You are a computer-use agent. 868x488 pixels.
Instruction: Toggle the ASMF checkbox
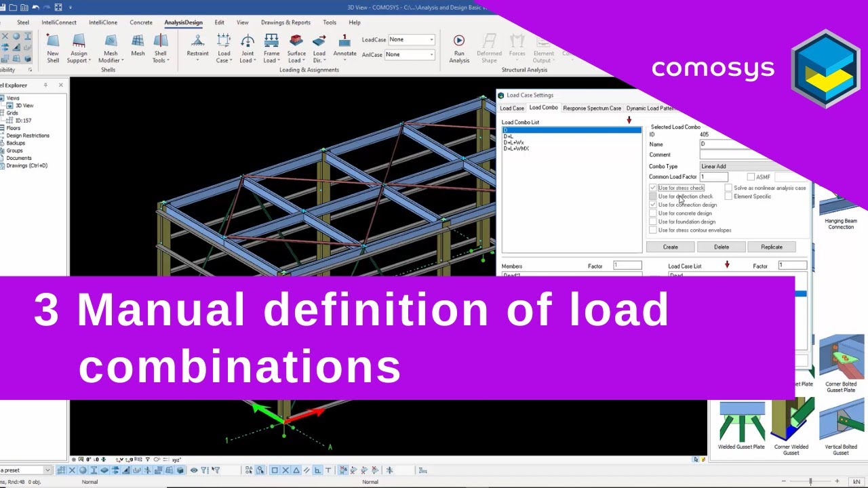751,177
